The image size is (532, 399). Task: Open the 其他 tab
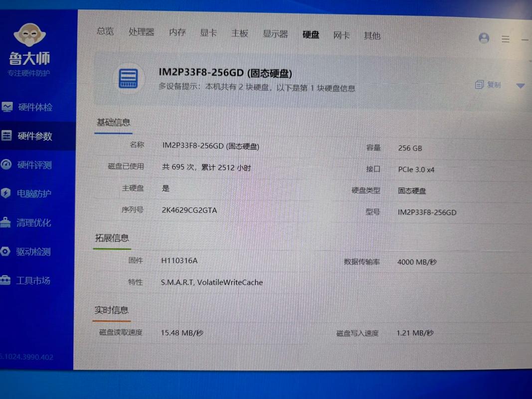click(x=372, y=35)
